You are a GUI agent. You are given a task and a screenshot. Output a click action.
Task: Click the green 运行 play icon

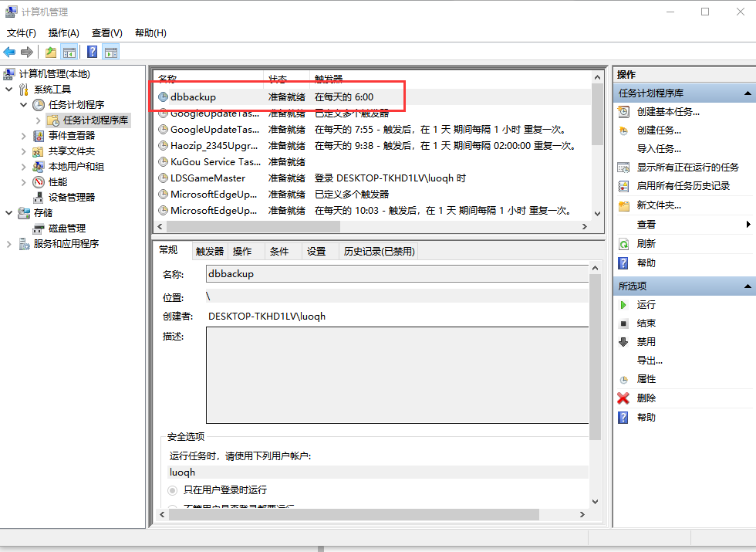[623, 305]
